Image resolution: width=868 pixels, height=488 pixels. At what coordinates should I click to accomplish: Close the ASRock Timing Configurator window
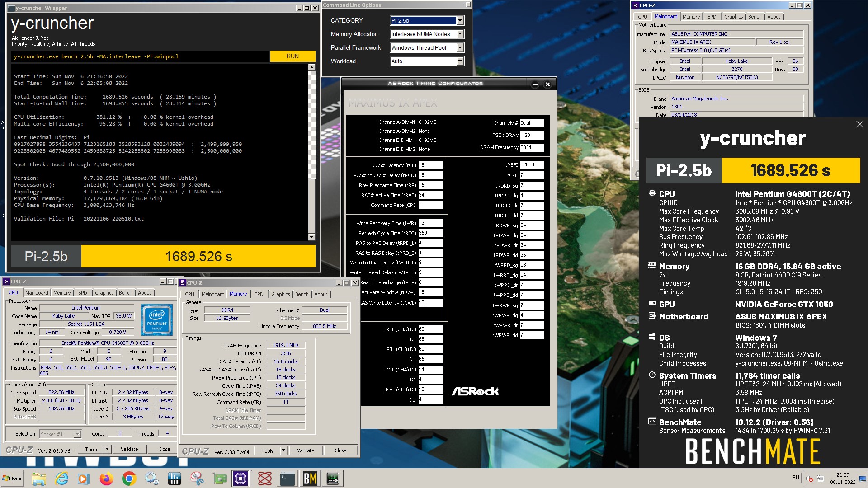pyautogui.click(x=547, y=84)
